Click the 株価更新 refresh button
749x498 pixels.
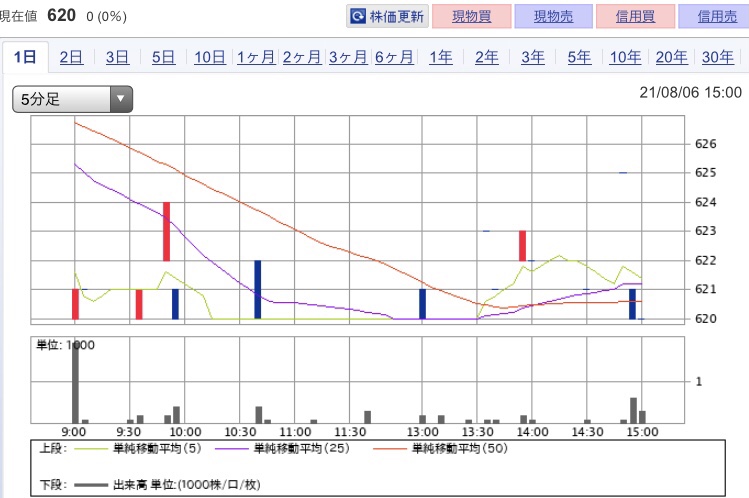[x=387, y=17]
